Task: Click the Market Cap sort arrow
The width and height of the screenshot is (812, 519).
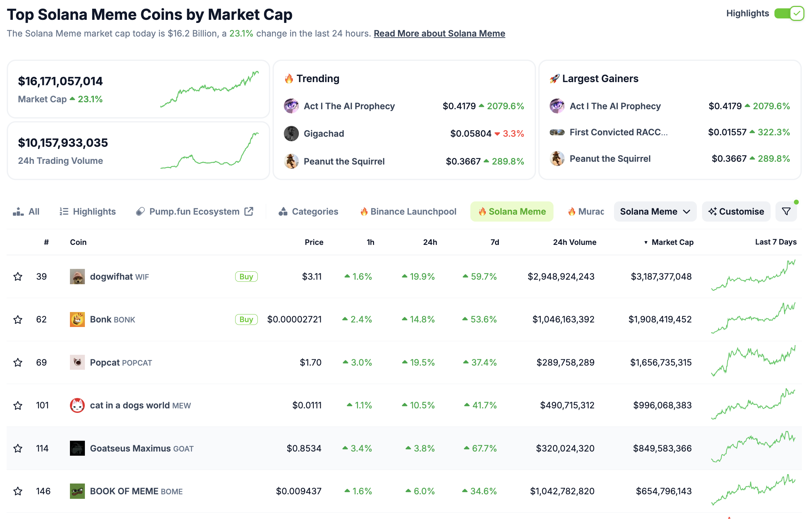Action: 646,242
